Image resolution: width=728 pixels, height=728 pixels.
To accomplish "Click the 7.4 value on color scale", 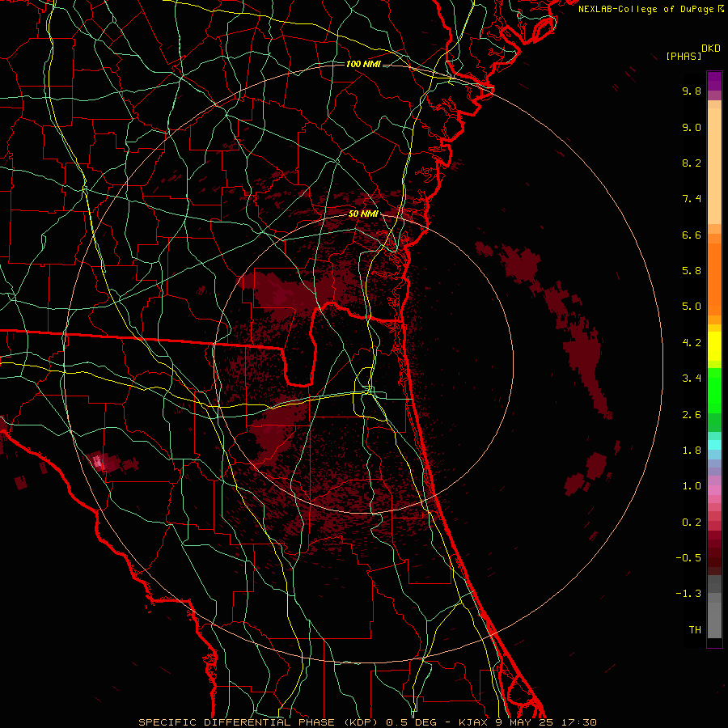I will [x=692, y=199].
